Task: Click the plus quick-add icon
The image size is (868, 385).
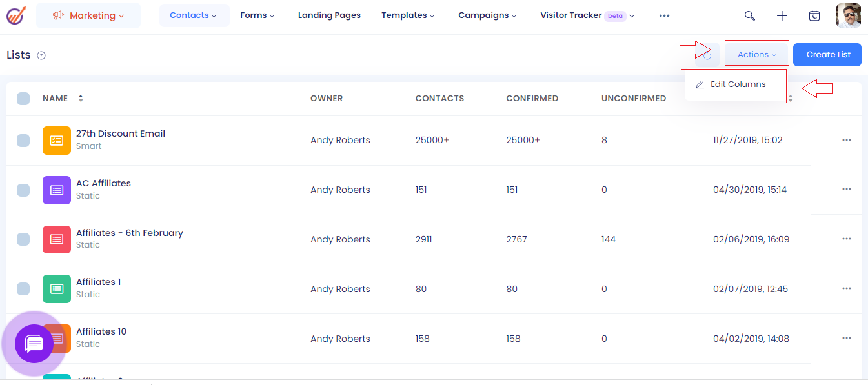Action: point(782,15)
